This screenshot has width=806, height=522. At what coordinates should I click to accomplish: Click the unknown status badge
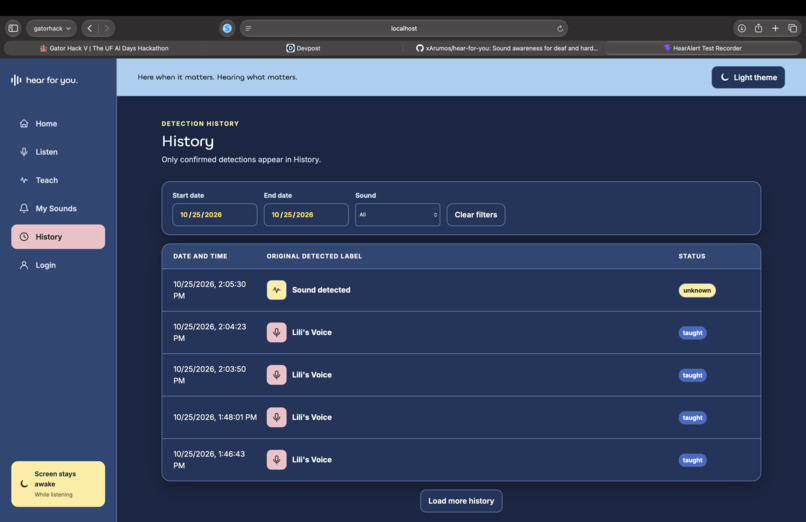[697, 290]
